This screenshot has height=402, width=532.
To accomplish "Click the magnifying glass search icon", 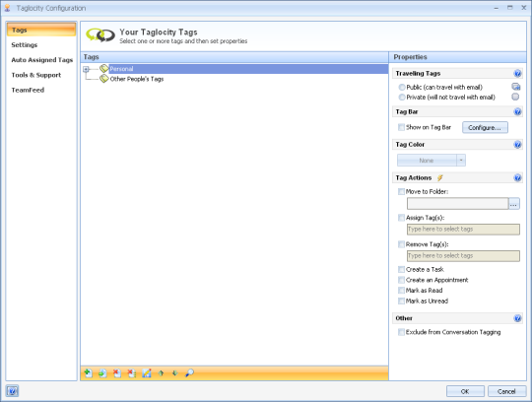I will (189, 373).
